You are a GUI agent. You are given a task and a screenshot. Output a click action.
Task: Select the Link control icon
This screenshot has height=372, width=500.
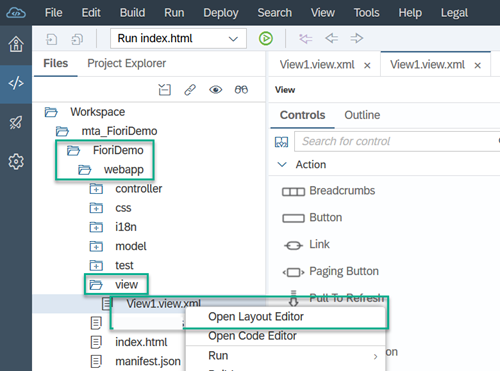[x=293, y=246]
